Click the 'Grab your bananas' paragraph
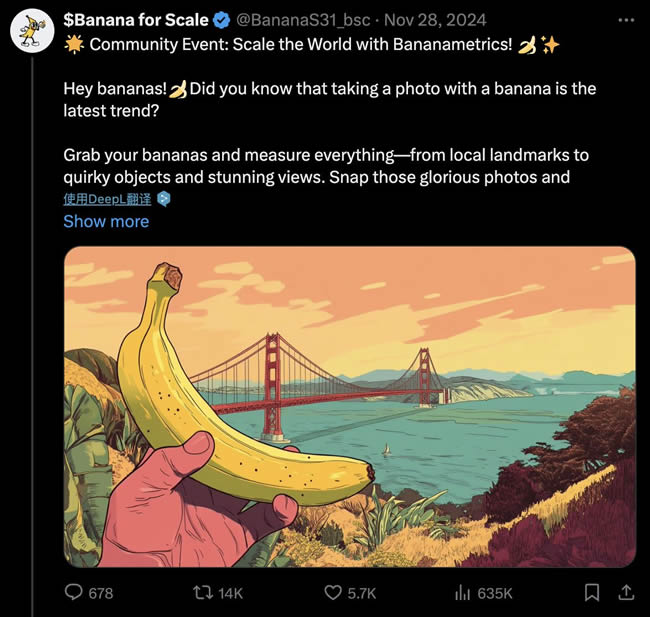The height and width of the screenshot is (617, 650). point(326,166)
